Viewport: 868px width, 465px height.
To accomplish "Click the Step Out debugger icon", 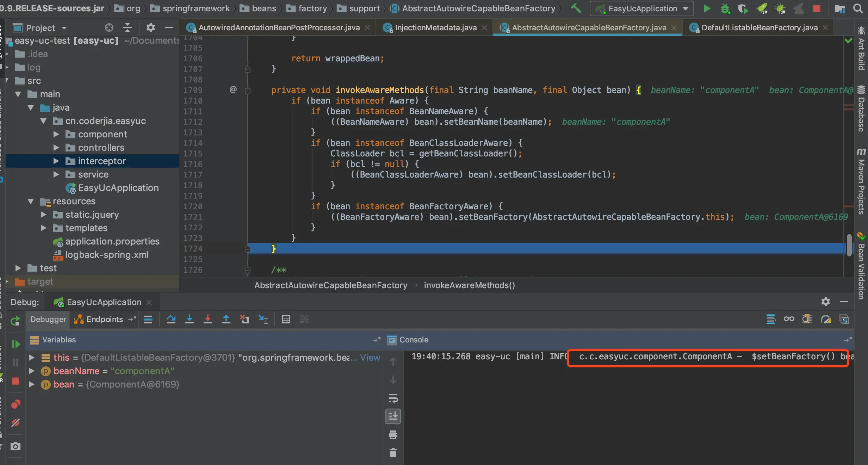I will click(226, 319).
